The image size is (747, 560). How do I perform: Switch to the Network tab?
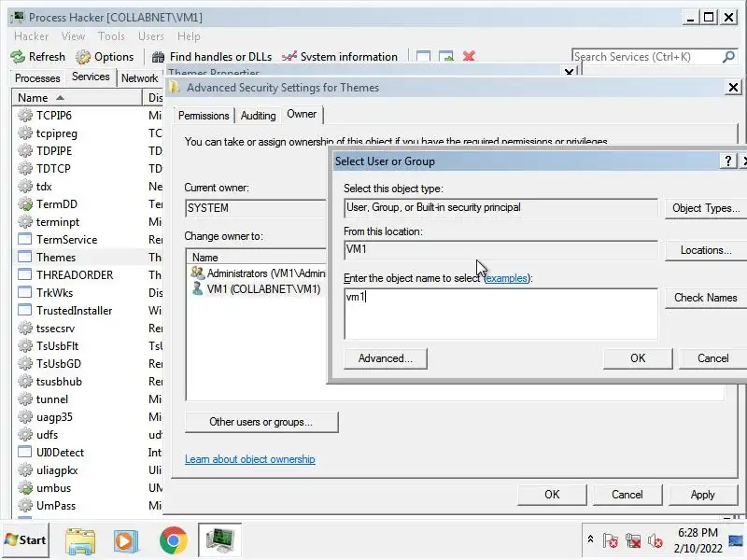pyautogui.click(x=139, y=77)
